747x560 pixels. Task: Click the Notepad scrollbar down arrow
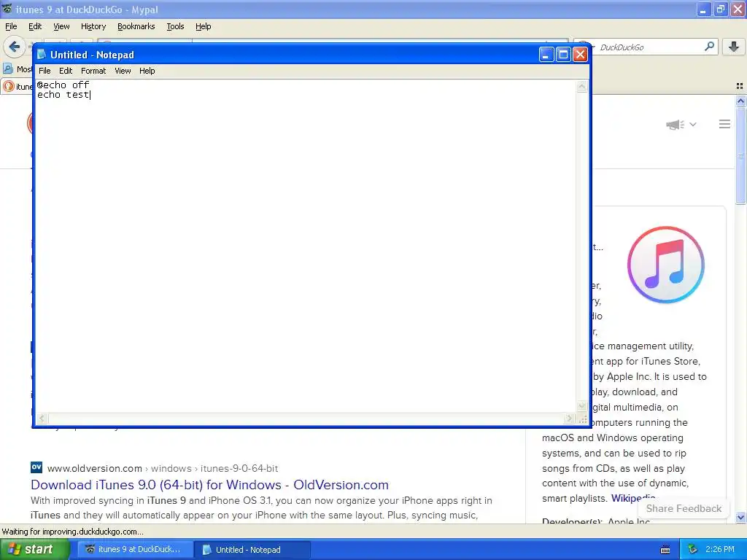(581, 407)
